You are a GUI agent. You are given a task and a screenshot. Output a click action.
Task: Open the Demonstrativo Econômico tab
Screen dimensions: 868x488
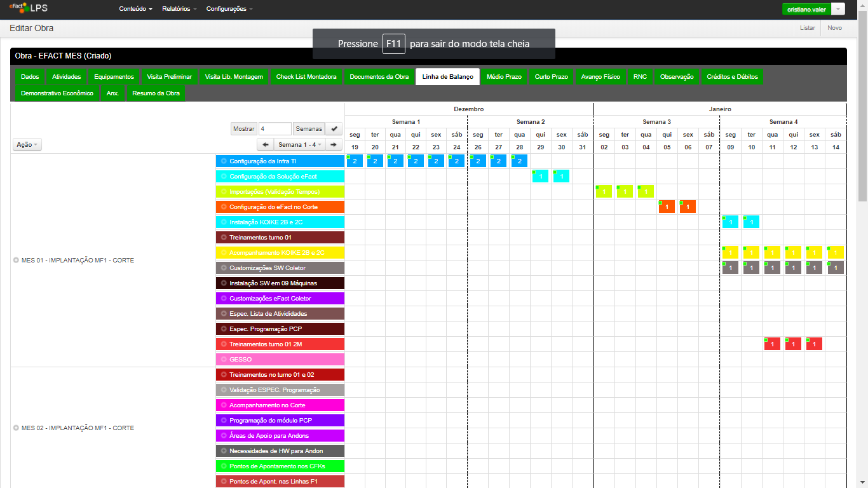pyautogui.click(x=57, y=93)
